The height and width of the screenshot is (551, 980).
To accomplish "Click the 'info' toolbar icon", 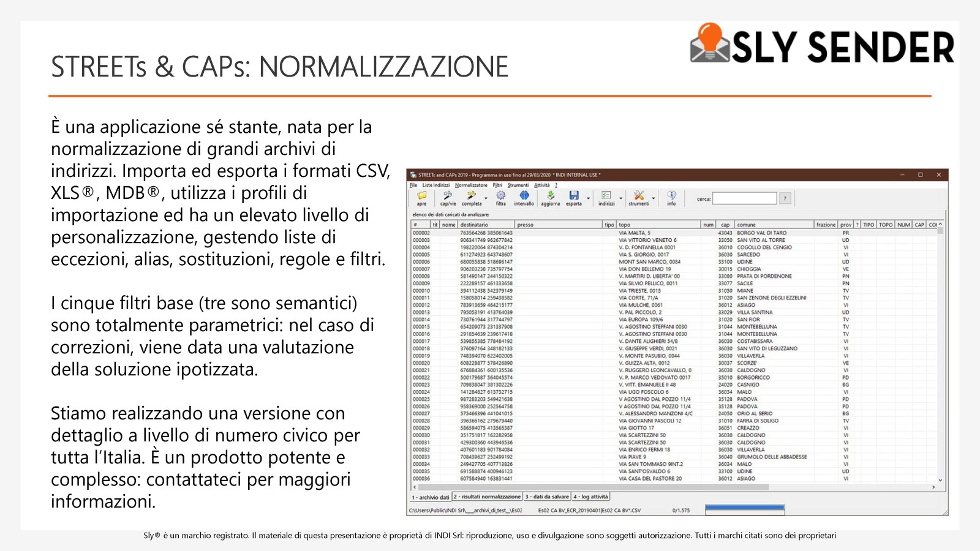I will (x=671, y=195).
